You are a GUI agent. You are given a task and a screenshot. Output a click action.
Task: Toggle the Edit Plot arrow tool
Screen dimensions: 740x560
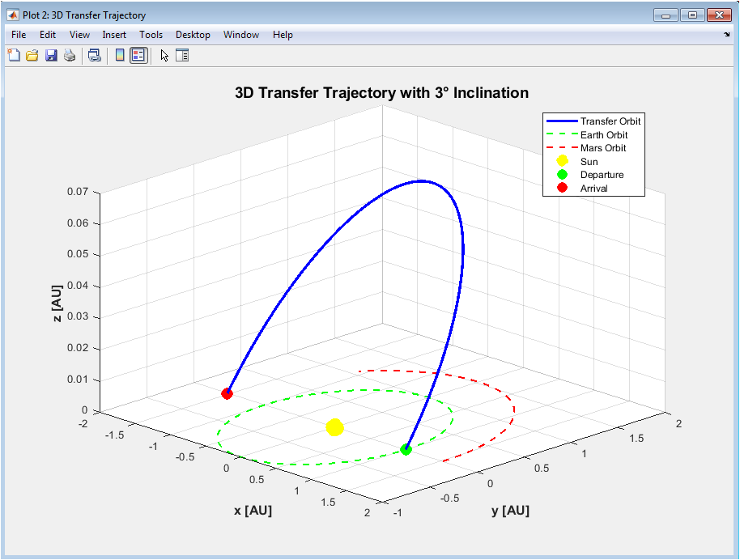click(164, 55)
